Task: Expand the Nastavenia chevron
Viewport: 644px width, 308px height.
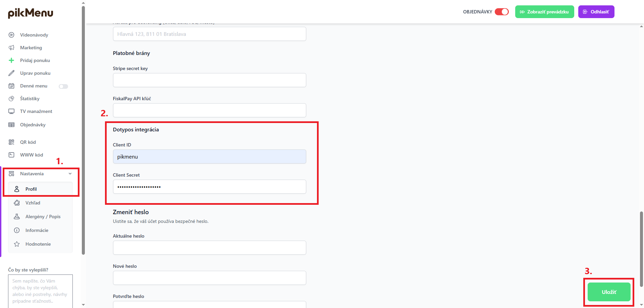Action: [x=70, y=174]
